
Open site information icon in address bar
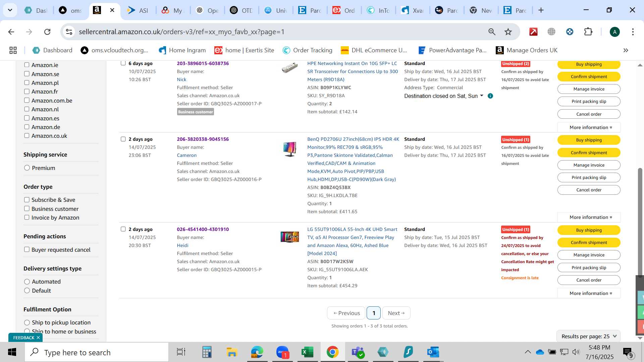click(69, 32)
